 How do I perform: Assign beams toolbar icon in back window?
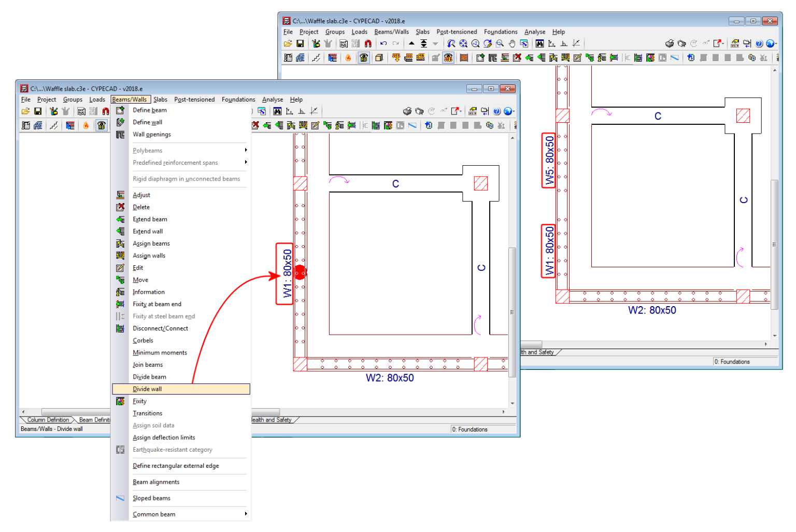coord(553,57)
